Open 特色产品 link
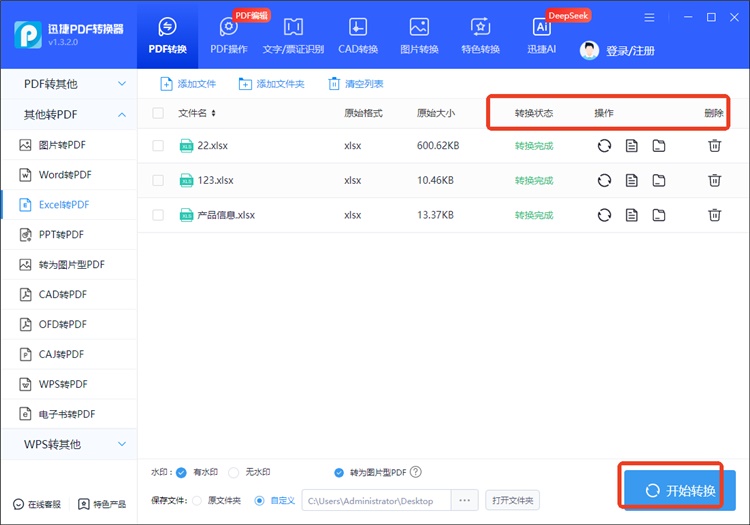 click(101, 504)
